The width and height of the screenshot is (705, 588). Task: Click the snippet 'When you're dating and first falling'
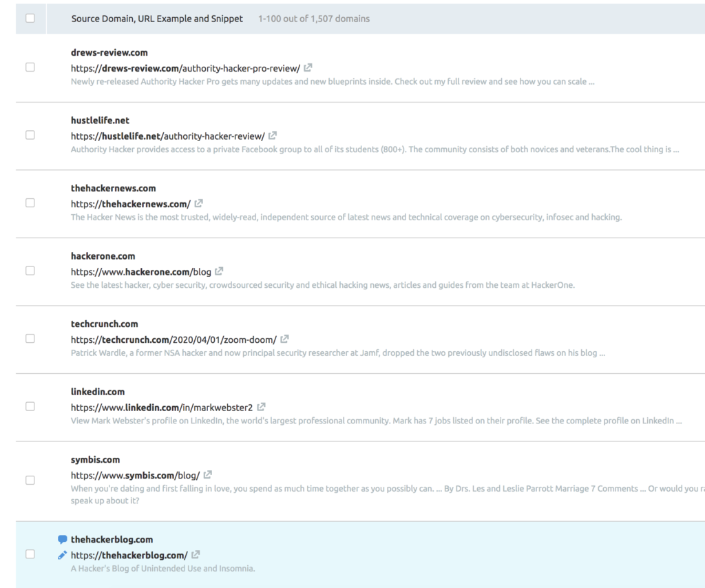click(x=388, y=494)
